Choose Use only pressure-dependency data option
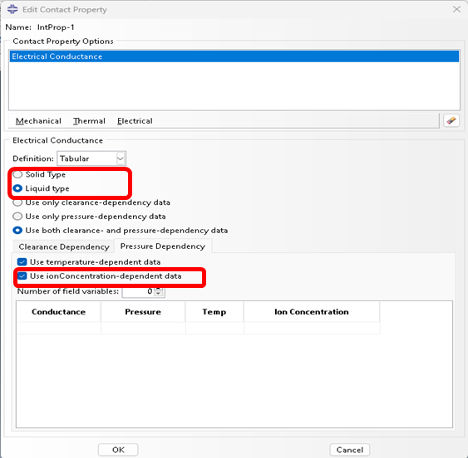This screenshot has height=458, width=468. [x=18, y=216]
